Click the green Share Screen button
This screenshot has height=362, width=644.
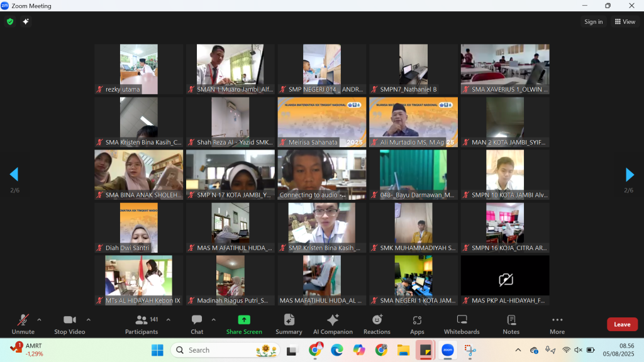click(x=244, y=324)
